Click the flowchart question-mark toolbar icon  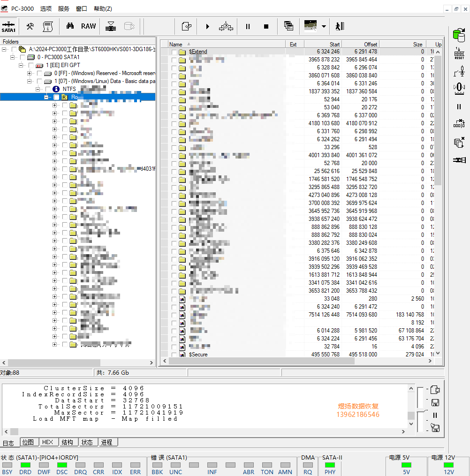pyautogui.click(x=226, y=26)
